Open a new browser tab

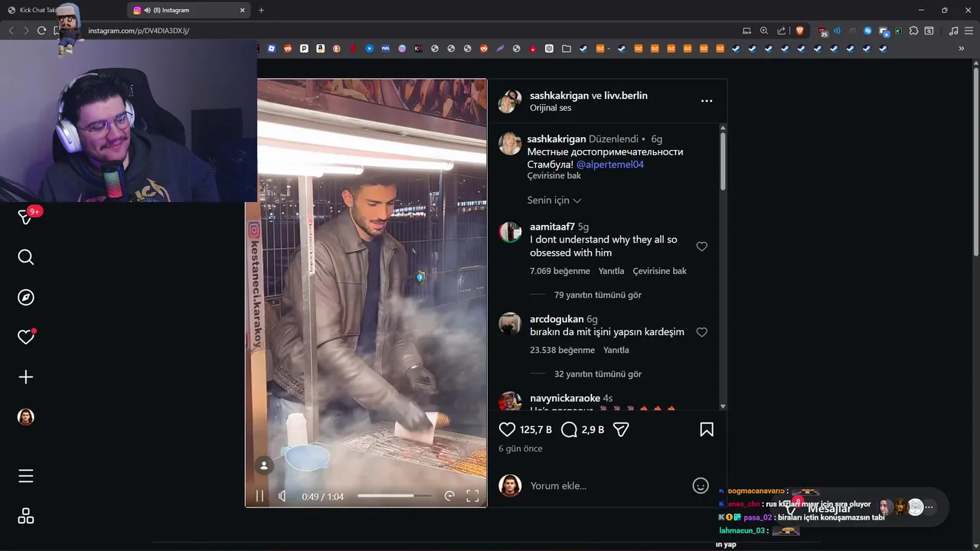pos(261,10)
